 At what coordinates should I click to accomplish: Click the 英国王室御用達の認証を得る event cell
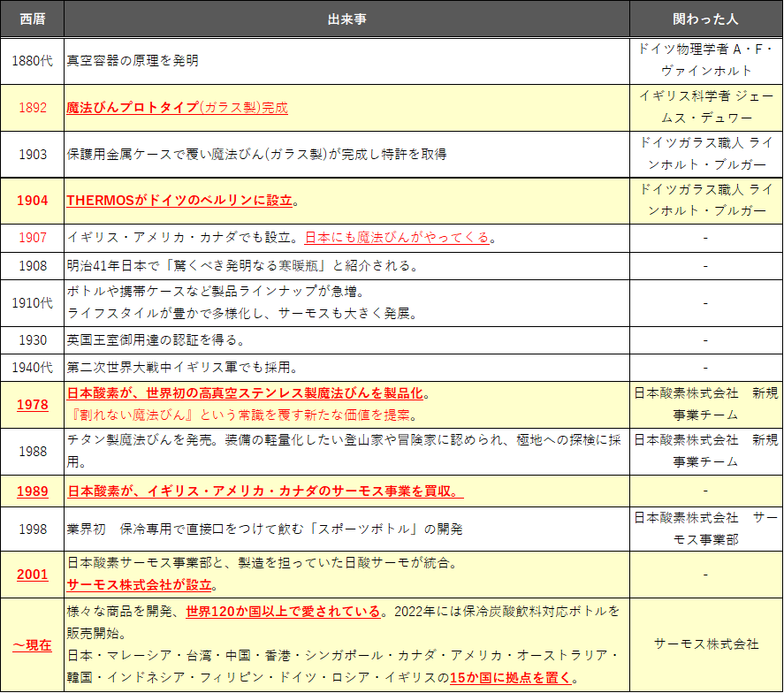click(x=156, y=339)
